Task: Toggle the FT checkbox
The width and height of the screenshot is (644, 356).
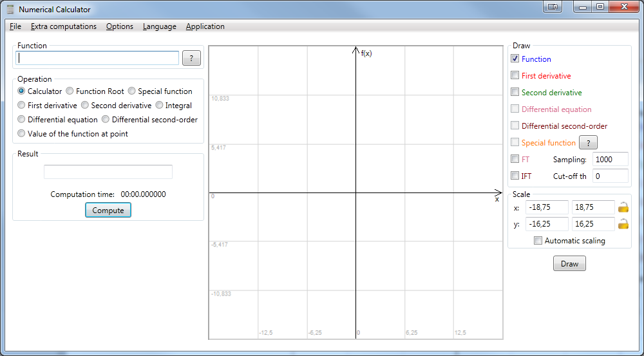Action: click(515, 159)
